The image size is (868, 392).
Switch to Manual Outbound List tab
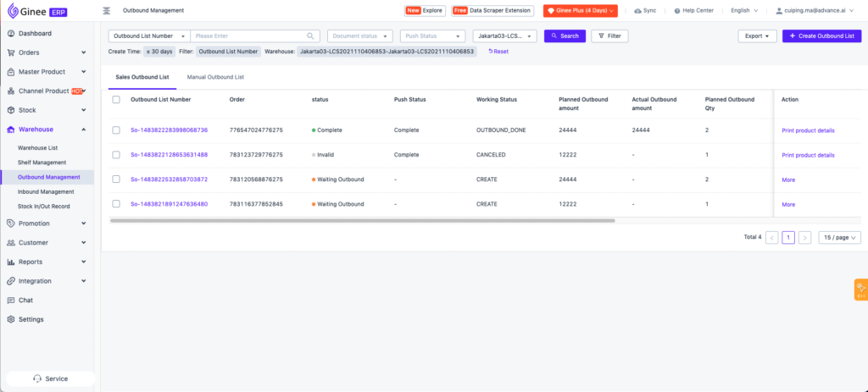[x=215, y=77]
